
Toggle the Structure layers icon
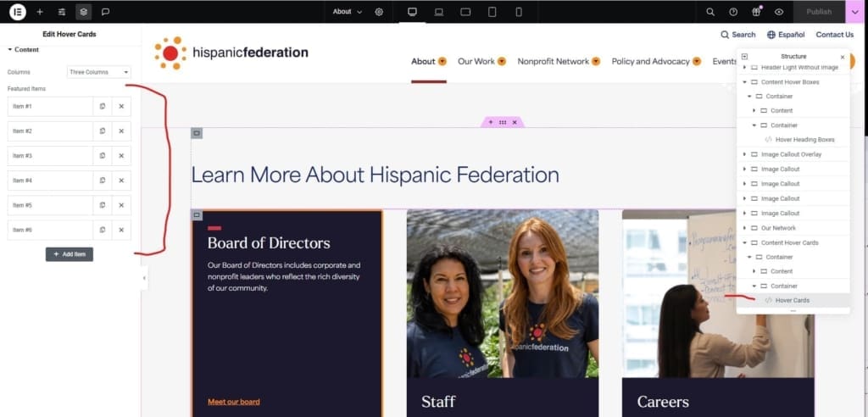pyautogui.click(x=83, y=12)
